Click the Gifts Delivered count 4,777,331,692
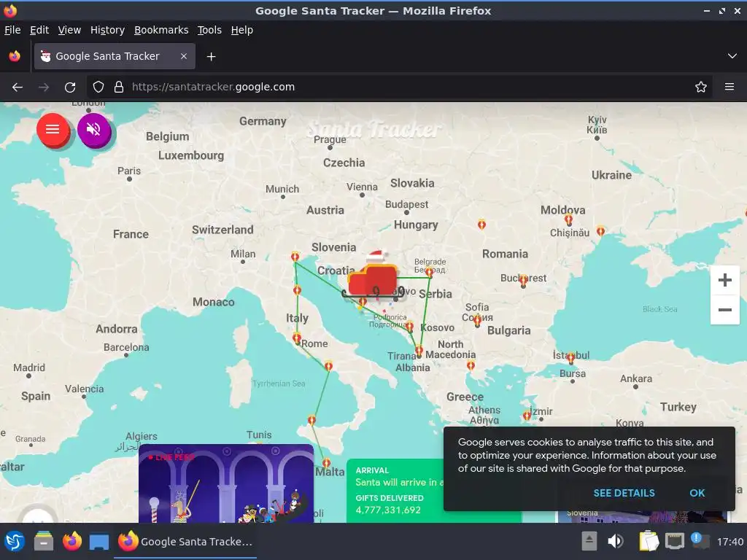The height and width of the screenshot is (560, 747). 388,510
